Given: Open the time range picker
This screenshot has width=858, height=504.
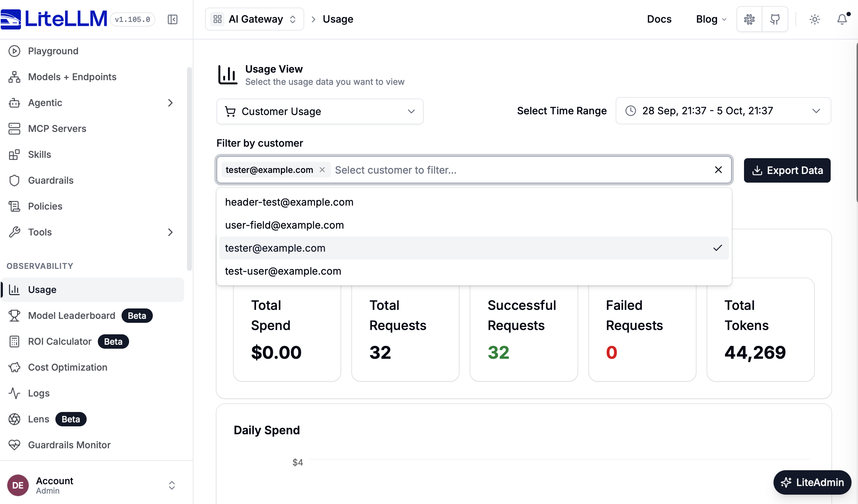Looking at the screenshot, I should coord(724,111).
